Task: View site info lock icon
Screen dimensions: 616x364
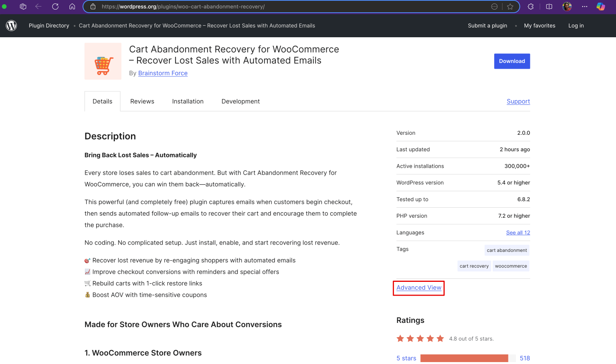Action: pyautogui.click(x=93, y=7)
